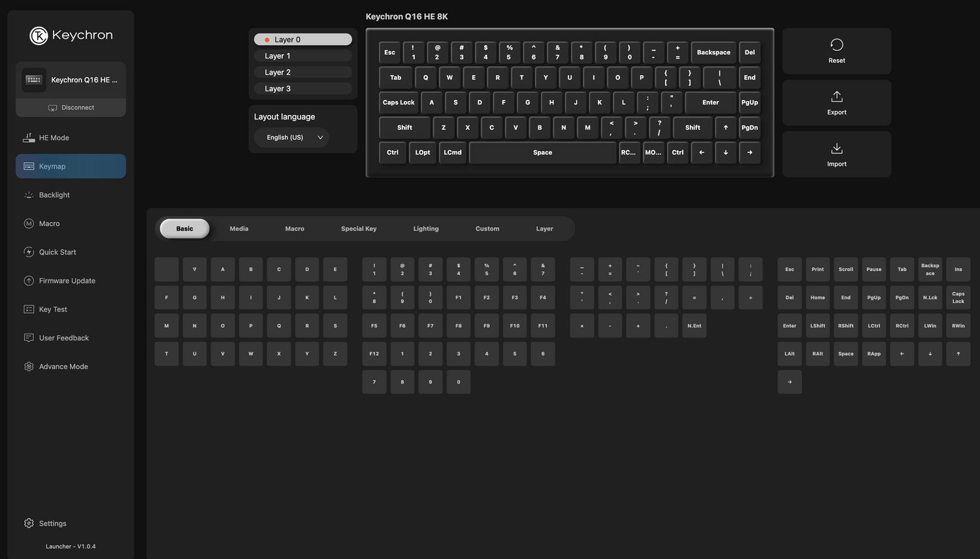Select Layer 1
The image size is (980, 559).
pyautogui.click(x=302, y=56)
